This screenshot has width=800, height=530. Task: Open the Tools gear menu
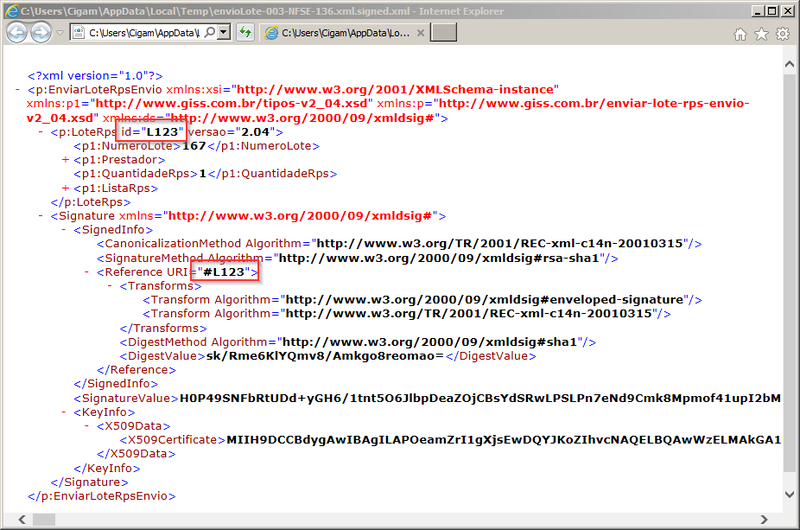click(783, 34)
